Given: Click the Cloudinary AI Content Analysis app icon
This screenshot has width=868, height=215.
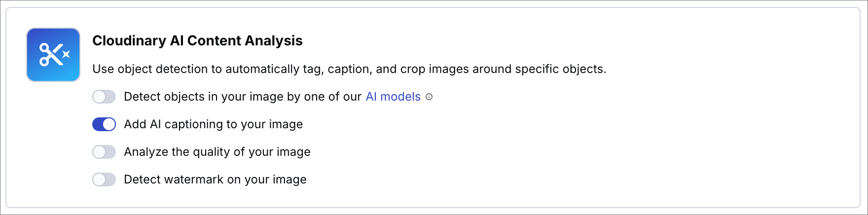Looking at the screenshot, I should (53, 55).
